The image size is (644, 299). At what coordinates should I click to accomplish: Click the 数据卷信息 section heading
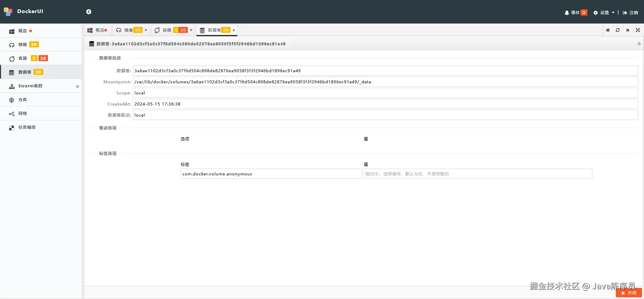[x=110, y=58]
